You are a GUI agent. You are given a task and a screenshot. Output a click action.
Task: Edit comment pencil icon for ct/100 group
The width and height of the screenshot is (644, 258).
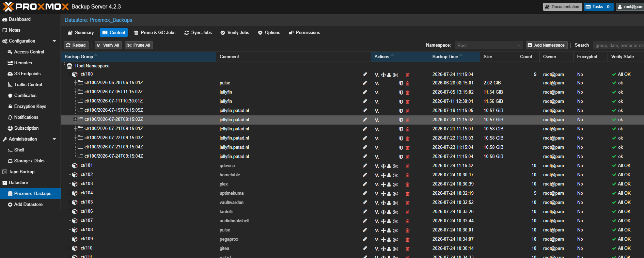(x=365, y=74)
